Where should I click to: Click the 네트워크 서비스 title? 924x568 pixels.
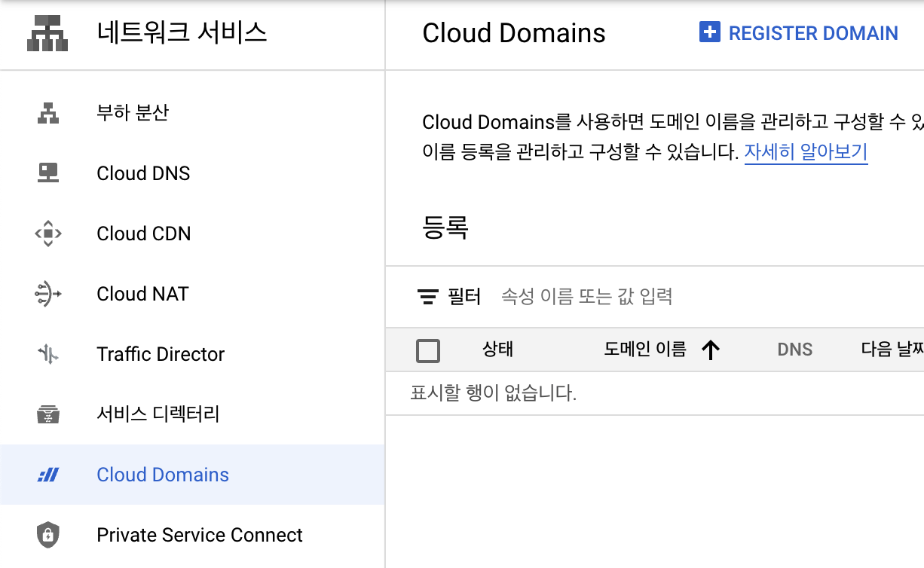182,33
